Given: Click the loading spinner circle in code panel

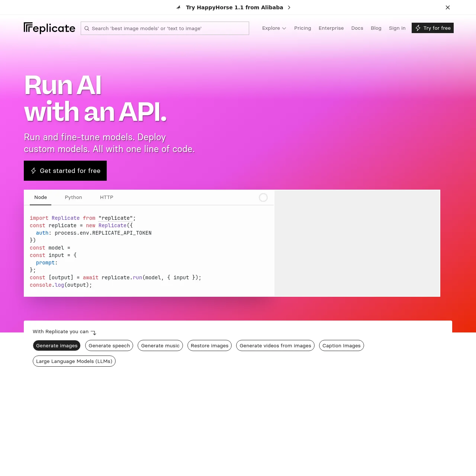Looking at the screenshot, I should click(263, 197).
